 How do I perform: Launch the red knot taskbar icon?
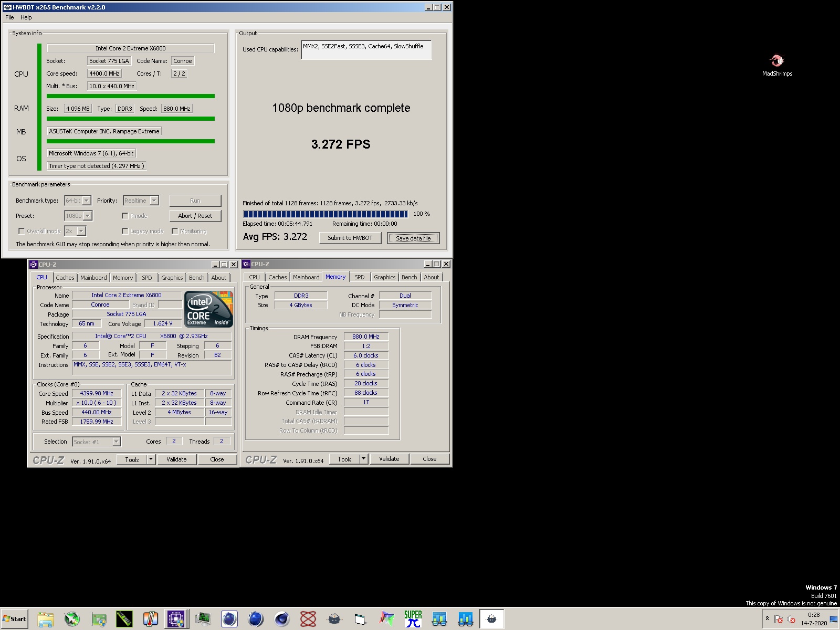(x=308, y=619)
